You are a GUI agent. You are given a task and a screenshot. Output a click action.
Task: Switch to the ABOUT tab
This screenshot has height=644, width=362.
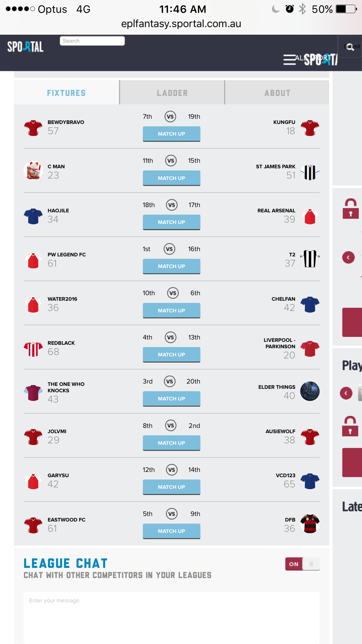277,93
